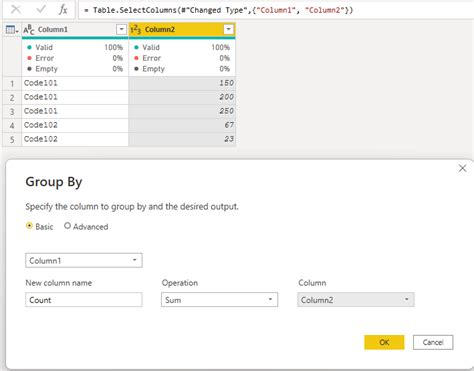Close the Group By dialog with X
The image size is (474, 371).
pyautogui.click(x=462, y=168)
